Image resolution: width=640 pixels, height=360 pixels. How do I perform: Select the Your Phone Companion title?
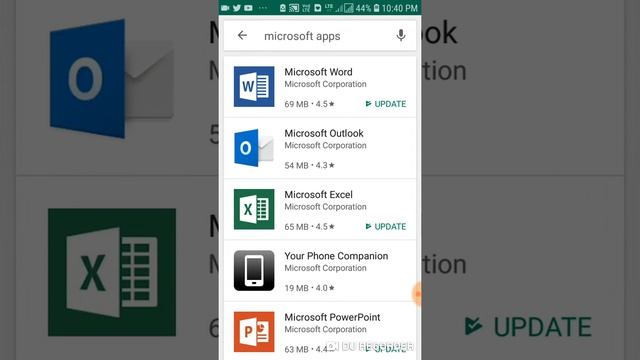point(336,256)
